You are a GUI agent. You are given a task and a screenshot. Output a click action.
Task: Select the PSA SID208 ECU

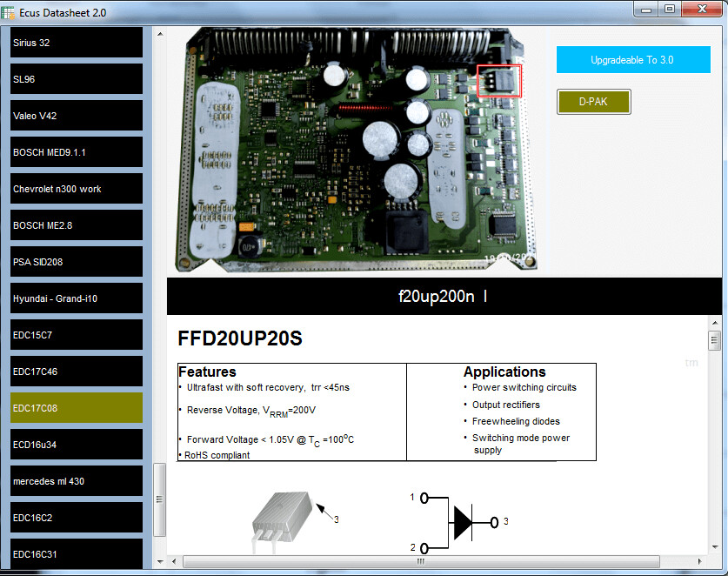tap(76, 262)
